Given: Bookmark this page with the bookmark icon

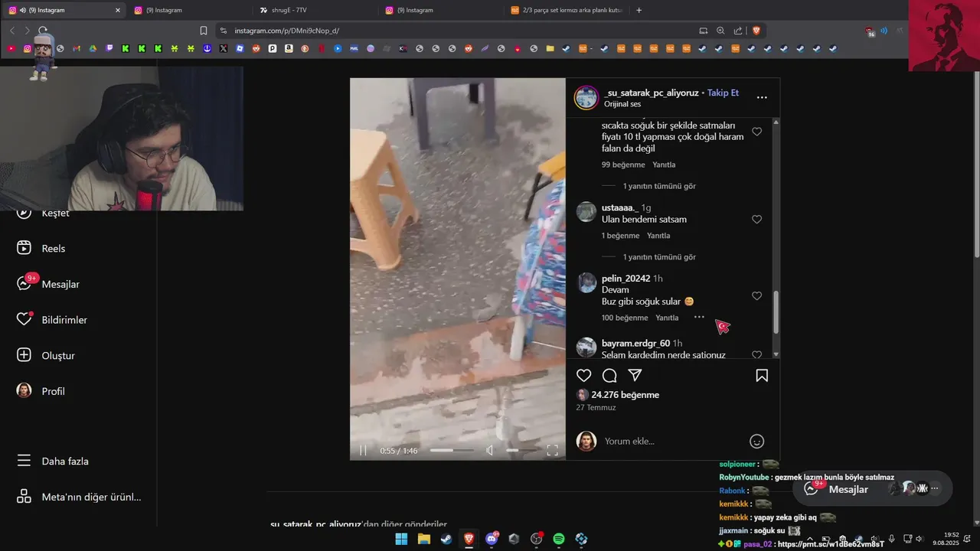Looking at the screenshot, I should pyautogui.click(x=204, y=31).
